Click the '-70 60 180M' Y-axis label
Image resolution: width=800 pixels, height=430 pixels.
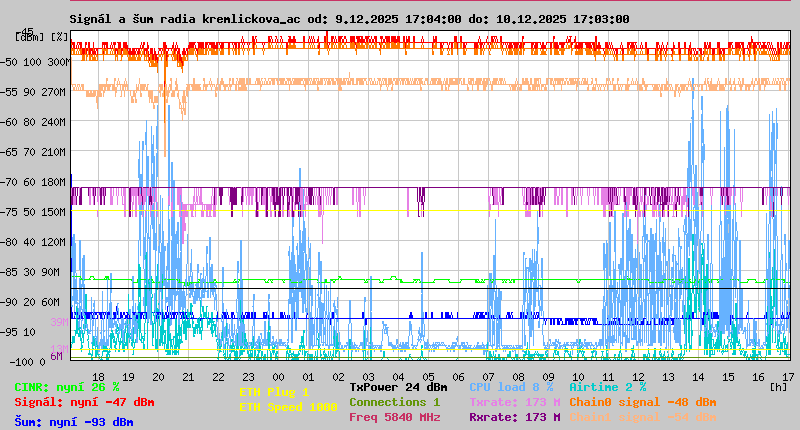point(33,182)
